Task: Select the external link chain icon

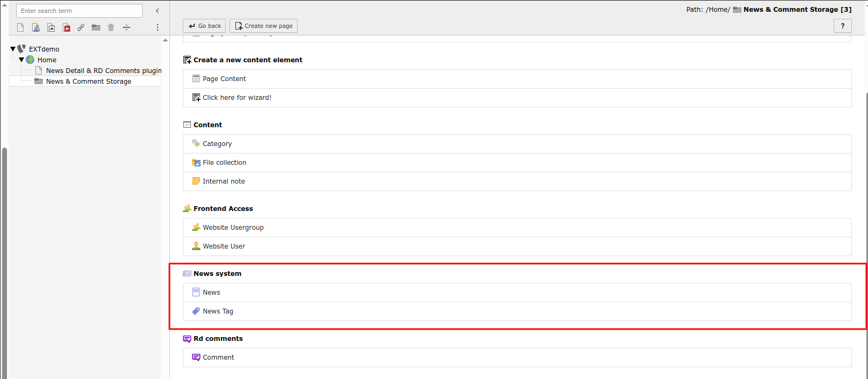Action: point(81,27)
